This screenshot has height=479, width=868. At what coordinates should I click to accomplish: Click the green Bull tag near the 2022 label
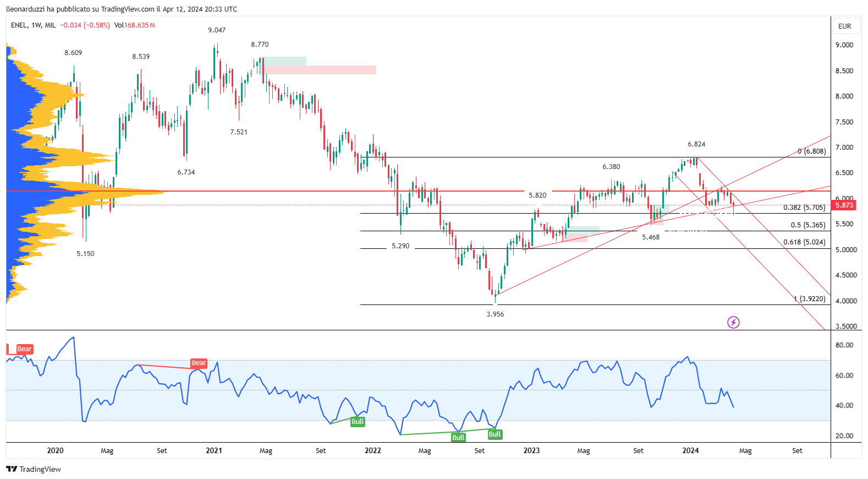coord(358,422)
